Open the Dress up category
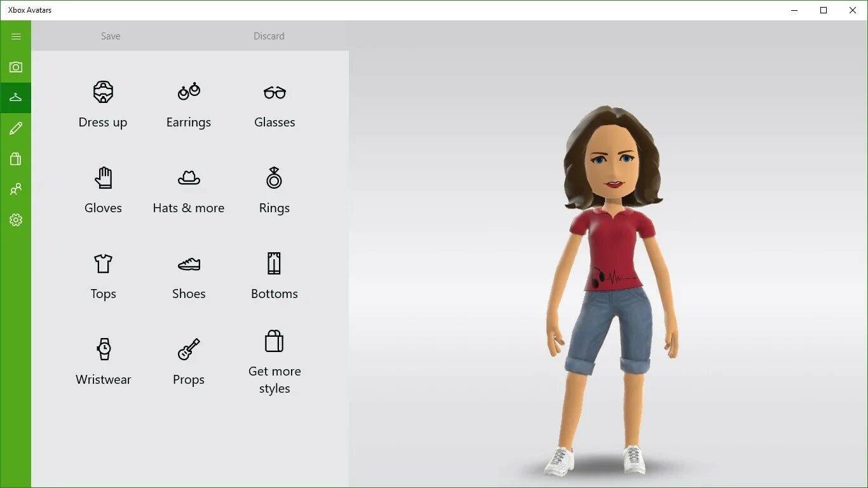The image size is (868, 488). point(103,105)
